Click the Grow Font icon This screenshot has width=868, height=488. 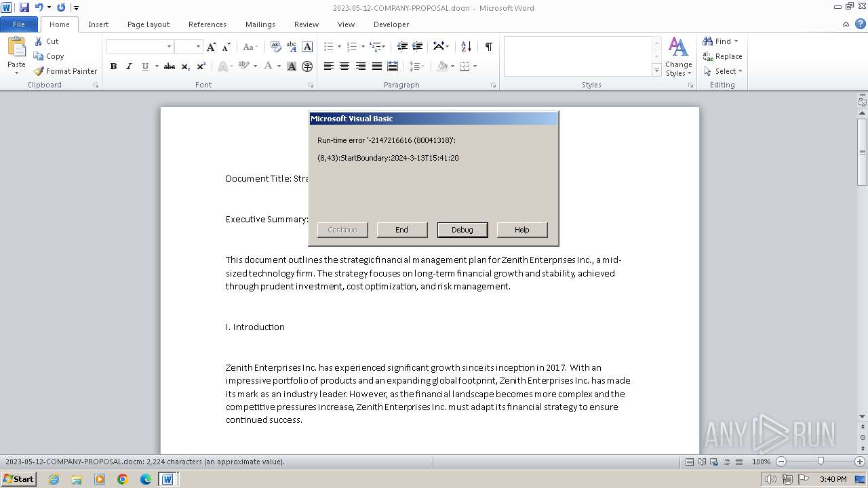[212, 47]
